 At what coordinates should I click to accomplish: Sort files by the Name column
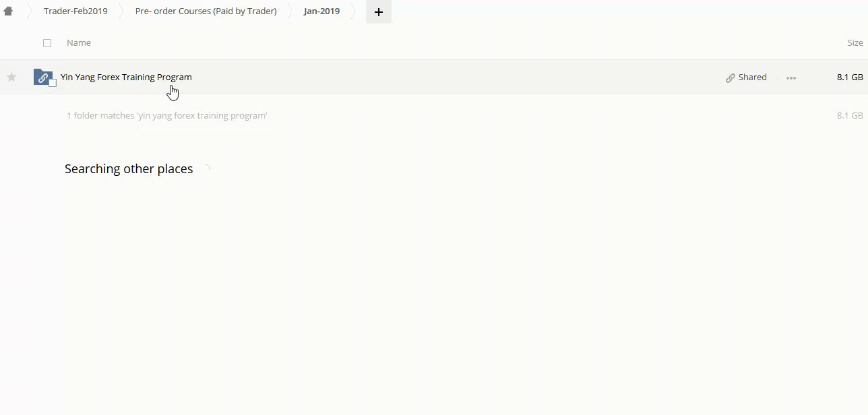coord(79,43)
